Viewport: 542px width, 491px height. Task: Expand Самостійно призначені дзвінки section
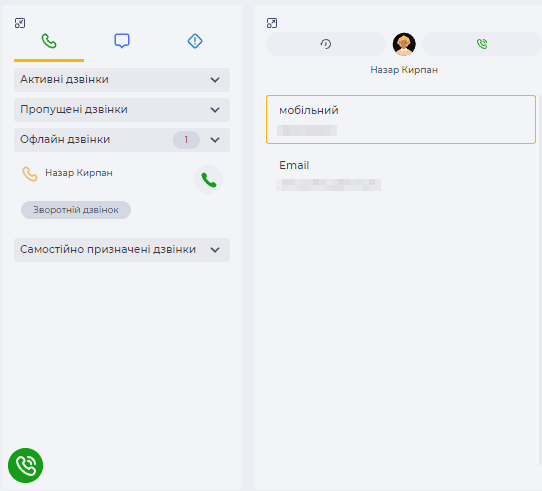[122, 250]
